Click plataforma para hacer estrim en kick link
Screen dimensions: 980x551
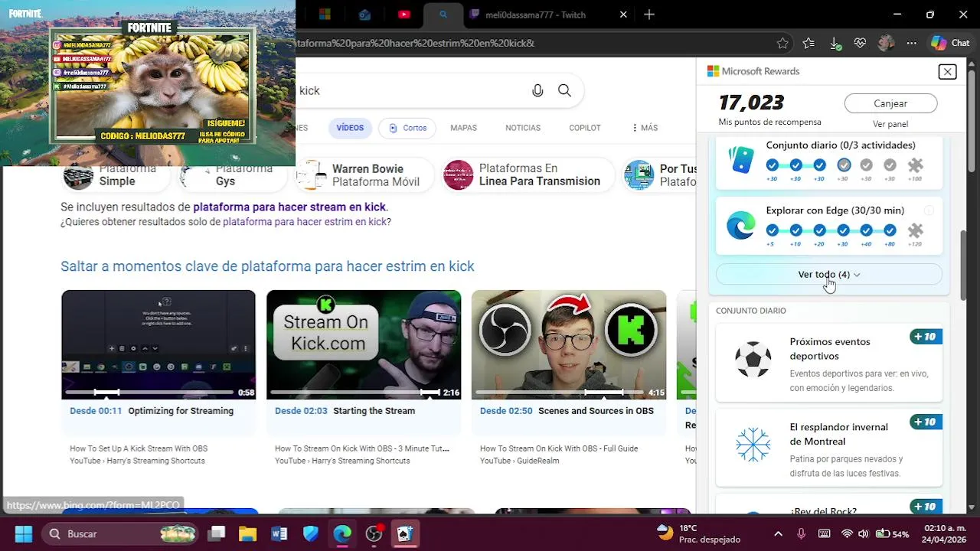click(305, 222)
